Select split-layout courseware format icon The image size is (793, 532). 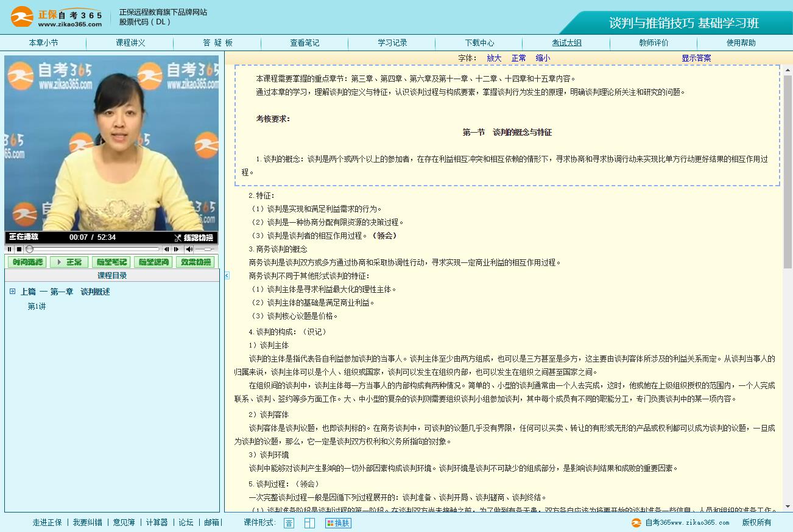[x=309, y=523]
